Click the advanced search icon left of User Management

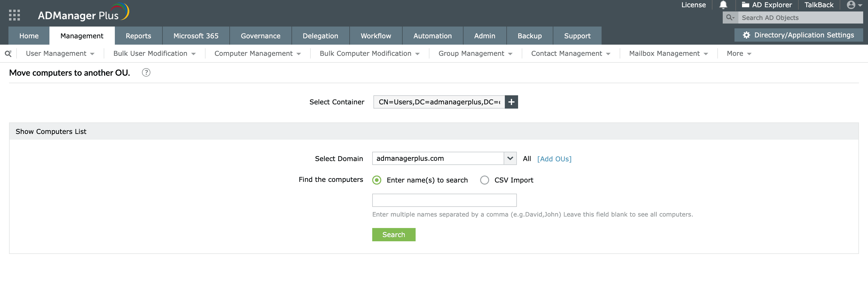8,53
